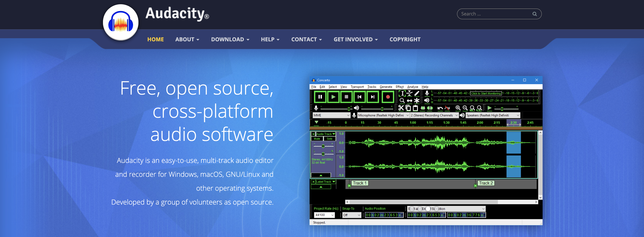Close the Label Track with its X
Screen dimensions: 644x237
313,182
